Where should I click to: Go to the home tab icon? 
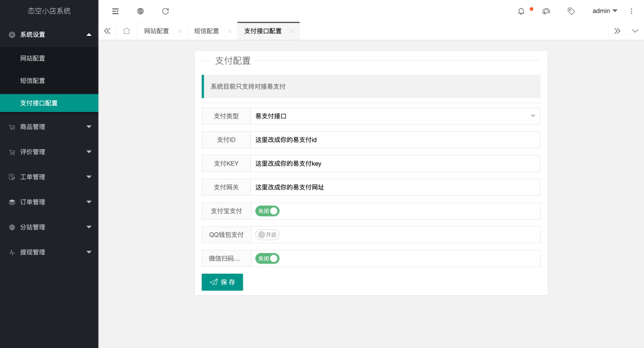tap(126, 31)
